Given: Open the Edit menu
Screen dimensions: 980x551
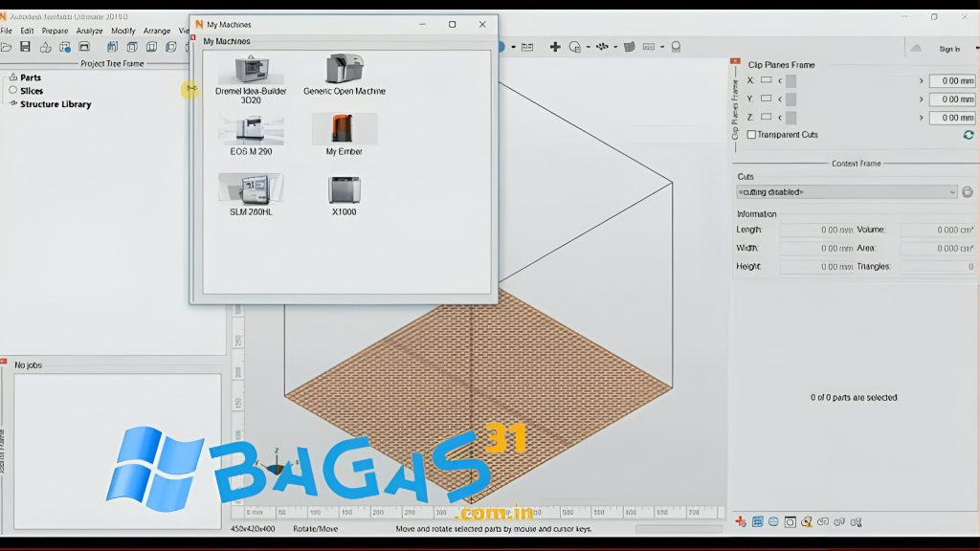Looking at the screenshot, I should [x=27, y=31].
